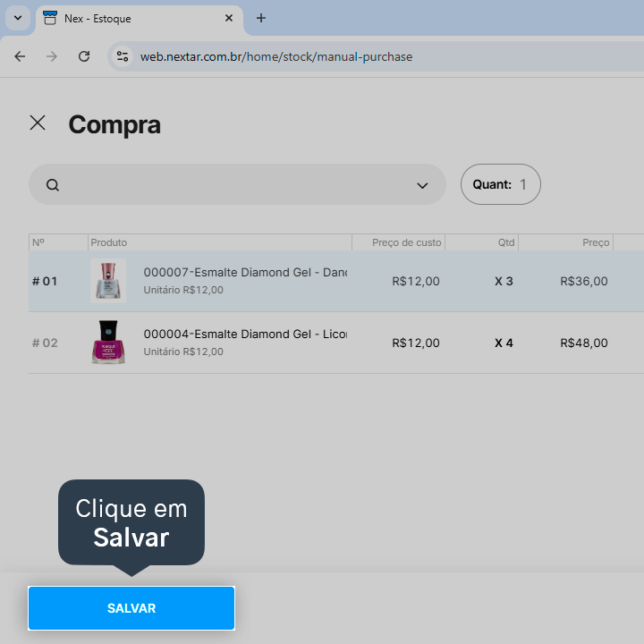Click the silver nail polish thumbnail
The image size is (644, 644).
[108, 281]
